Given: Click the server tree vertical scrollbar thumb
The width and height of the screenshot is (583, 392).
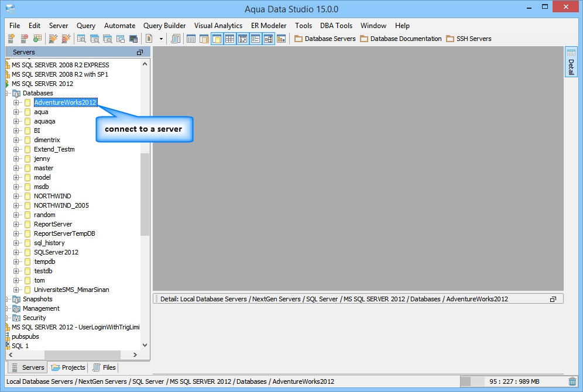Looking at the screenshot, I should click(145, 194).
